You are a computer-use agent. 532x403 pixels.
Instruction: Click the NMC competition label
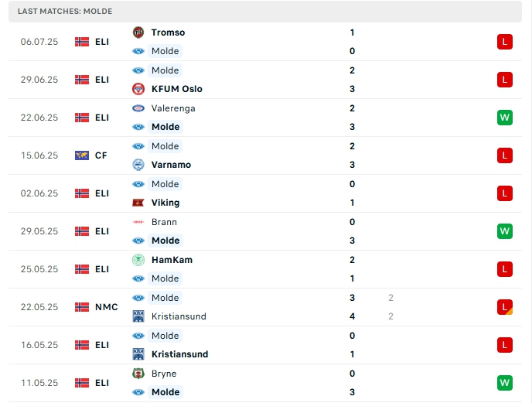pos(107,307)
